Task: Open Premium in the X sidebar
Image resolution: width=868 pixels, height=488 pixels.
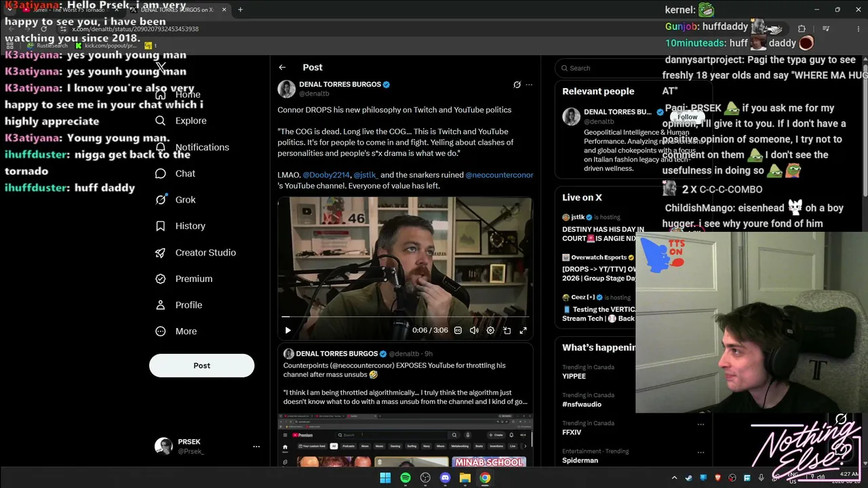Action: 184,279
